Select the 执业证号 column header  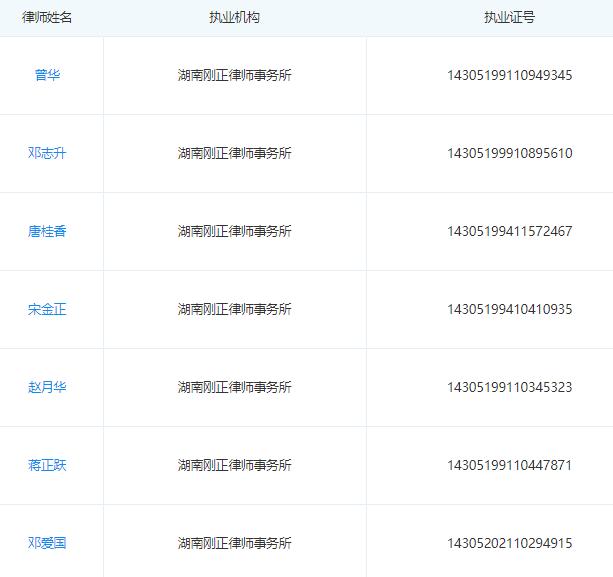click(x=509, y=18)
